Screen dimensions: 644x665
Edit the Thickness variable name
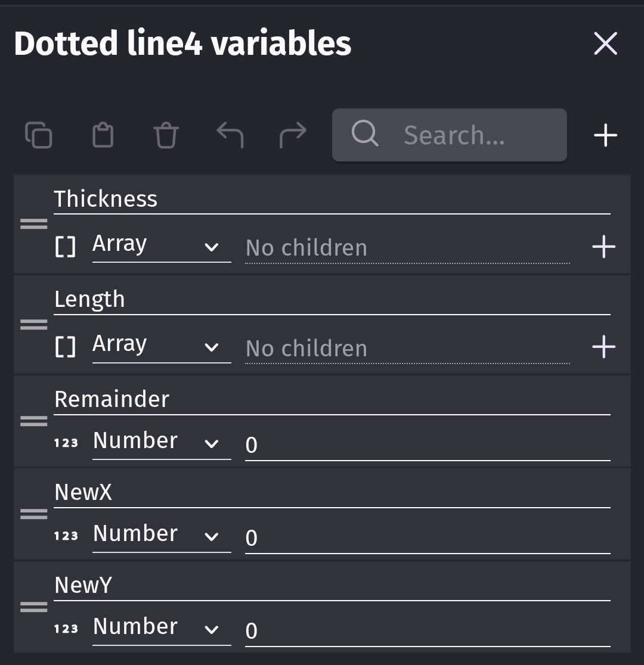pos(332,199)
